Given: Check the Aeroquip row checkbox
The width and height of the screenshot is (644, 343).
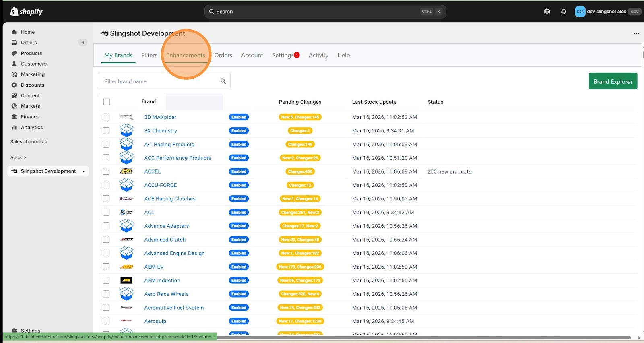Looking at the screenshot, I should click(x=106, y=321).
